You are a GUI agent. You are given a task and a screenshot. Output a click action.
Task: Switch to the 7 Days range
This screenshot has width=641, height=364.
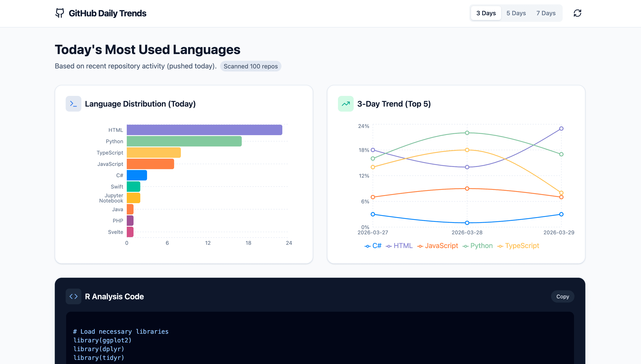[x=546, y=13]
